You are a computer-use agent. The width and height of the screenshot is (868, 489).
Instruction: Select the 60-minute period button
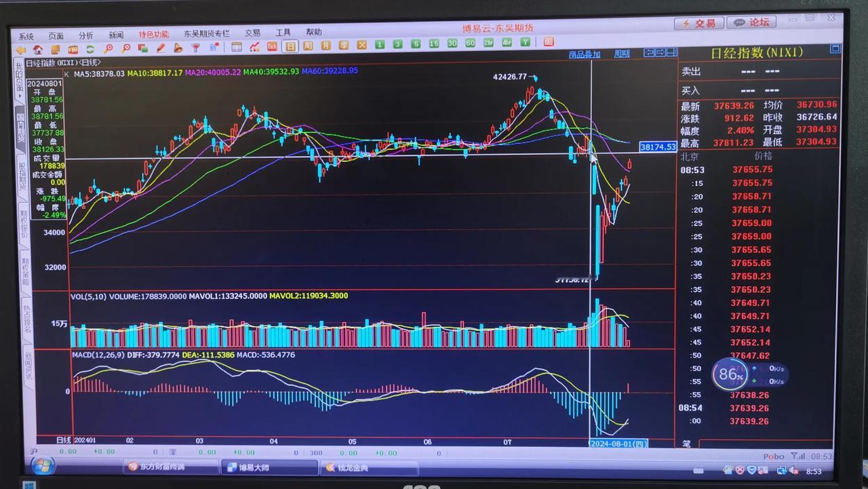470,43
